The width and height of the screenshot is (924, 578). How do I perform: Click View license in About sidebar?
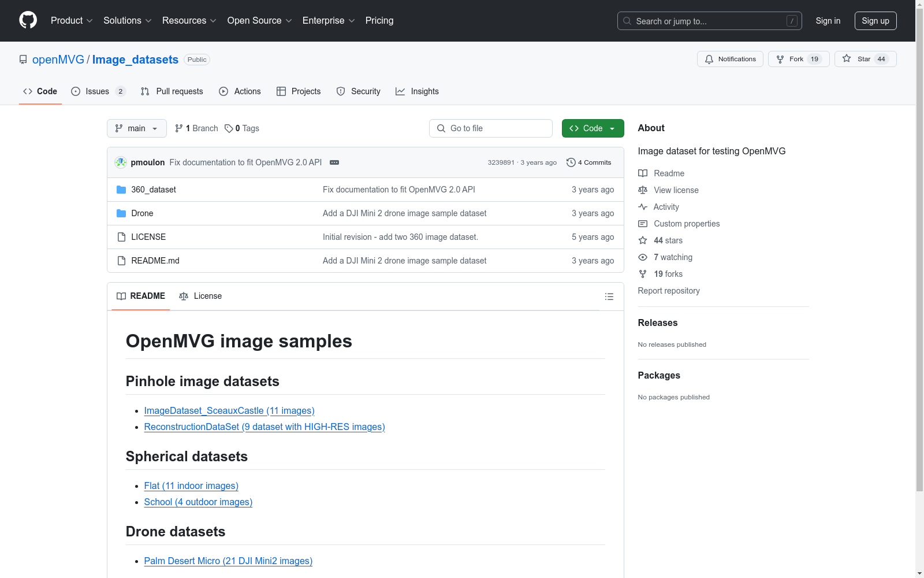[x=668, y=190]
